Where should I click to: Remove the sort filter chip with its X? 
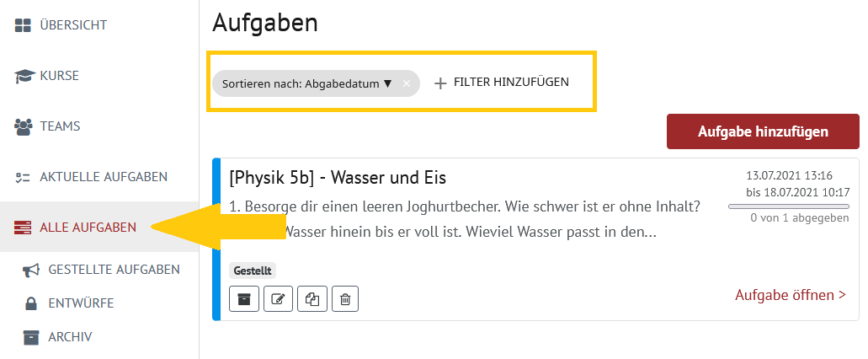pos(407,83)
